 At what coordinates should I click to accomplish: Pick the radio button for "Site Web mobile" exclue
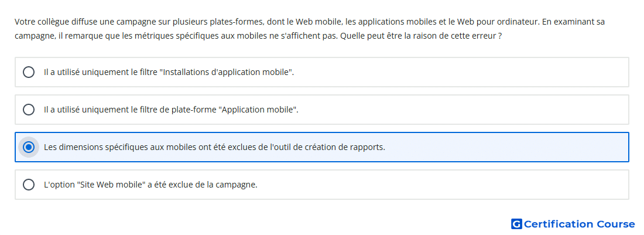[28, 185]
